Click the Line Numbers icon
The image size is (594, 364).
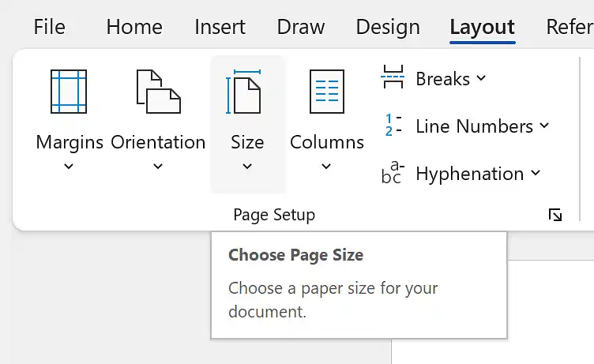click(393, 125)
